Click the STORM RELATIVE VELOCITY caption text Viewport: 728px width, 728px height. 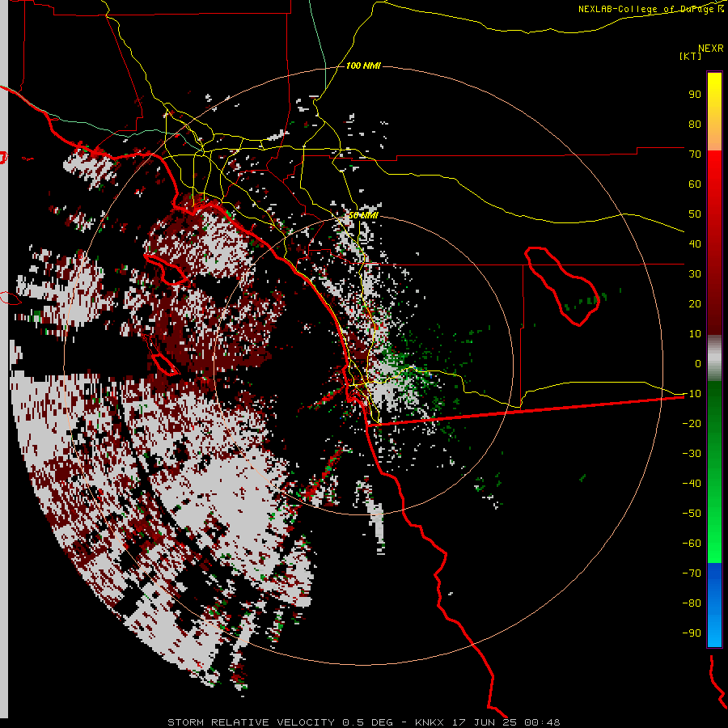click(363, 722)
